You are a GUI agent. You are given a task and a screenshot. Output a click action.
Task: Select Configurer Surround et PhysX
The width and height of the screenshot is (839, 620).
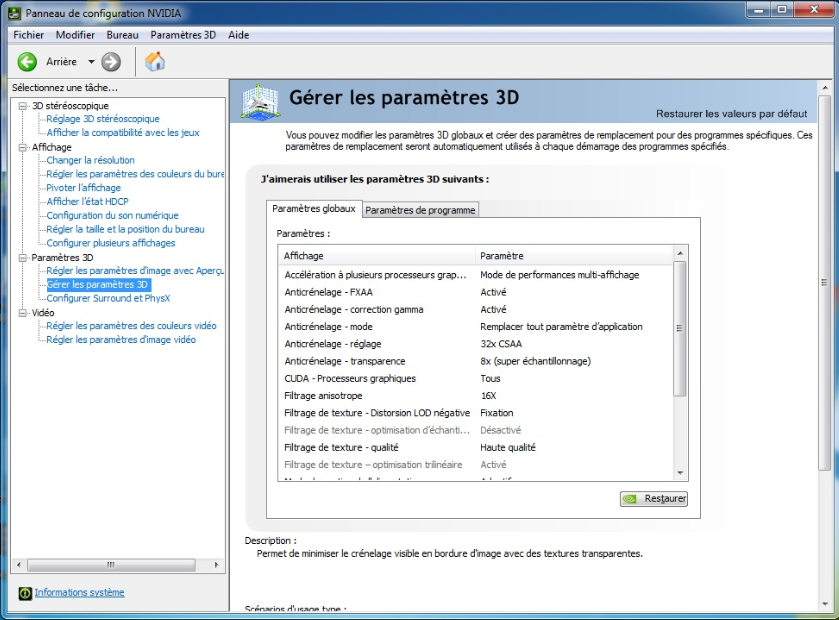point(108,298)
